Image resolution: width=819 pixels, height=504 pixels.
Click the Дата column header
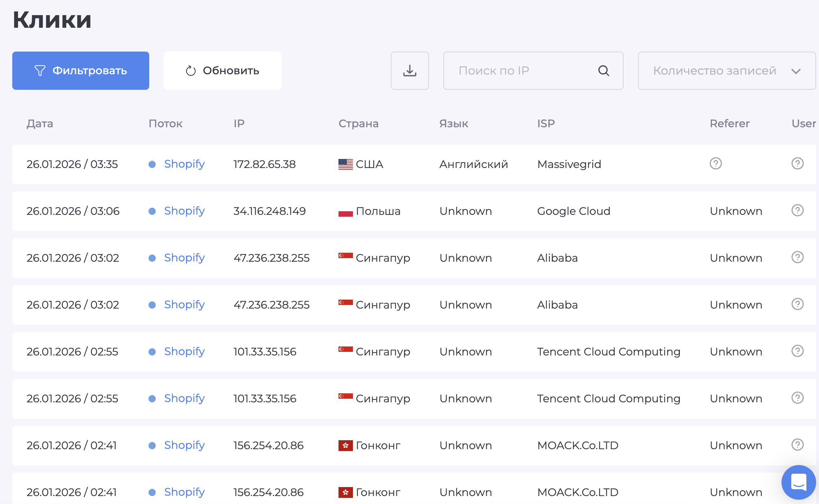(x=40, y=124)
